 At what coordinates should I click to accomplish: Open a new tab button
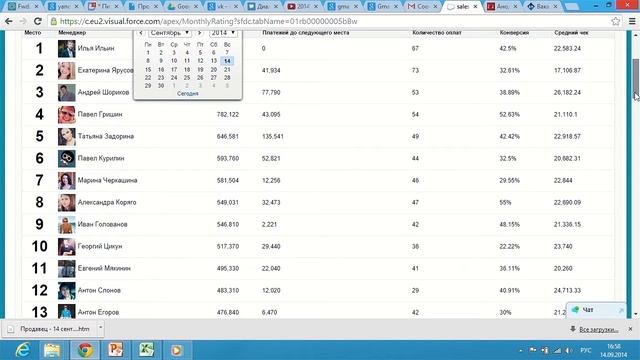coord(572,7)
